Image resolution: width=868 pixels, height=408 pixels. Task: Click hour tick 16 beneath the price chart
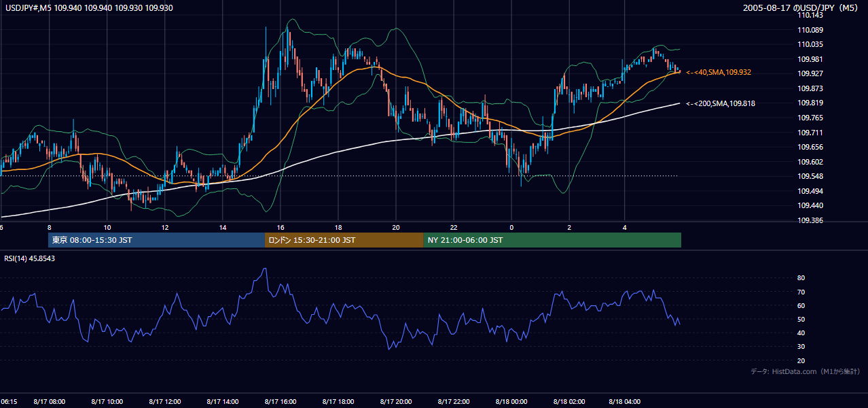(x=281, y=228)
